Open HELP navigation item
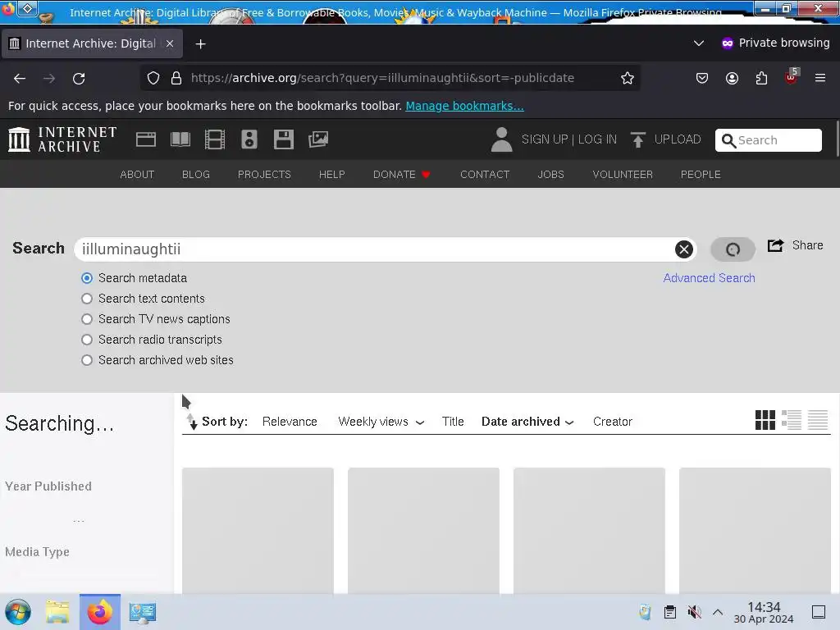This screenshot has width=840, height=630. (x=331, y=175)
